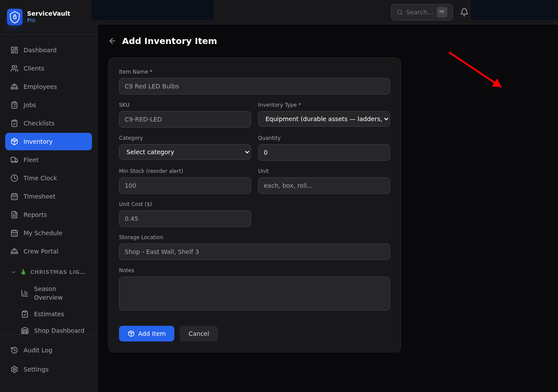This screenshot has width=558, height=392.
Task: Click the back arrow beside Add Inventory Item
Action: (x=112, y=41)
